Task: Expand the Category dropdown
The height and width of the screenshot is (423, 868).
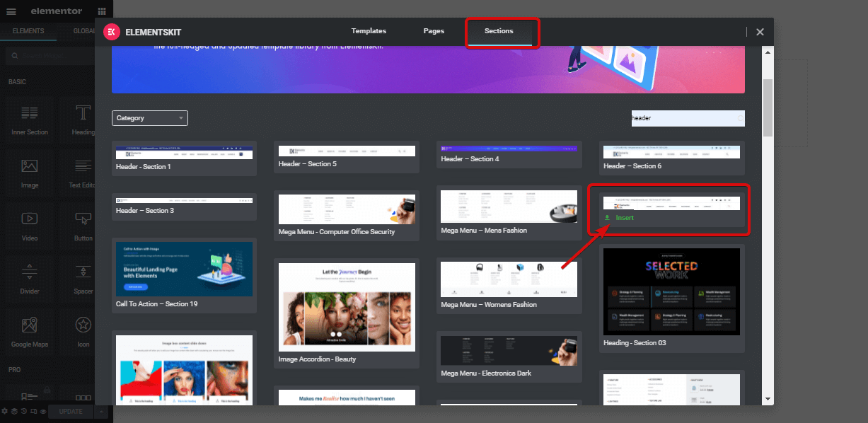Action: (150, 118)
